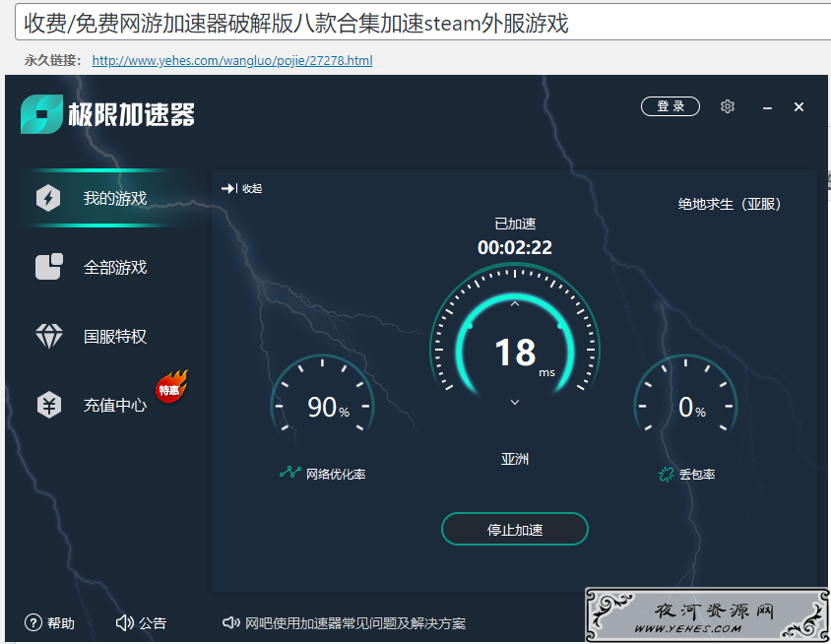Click the 网络优化率 label

tap(336, 474)
